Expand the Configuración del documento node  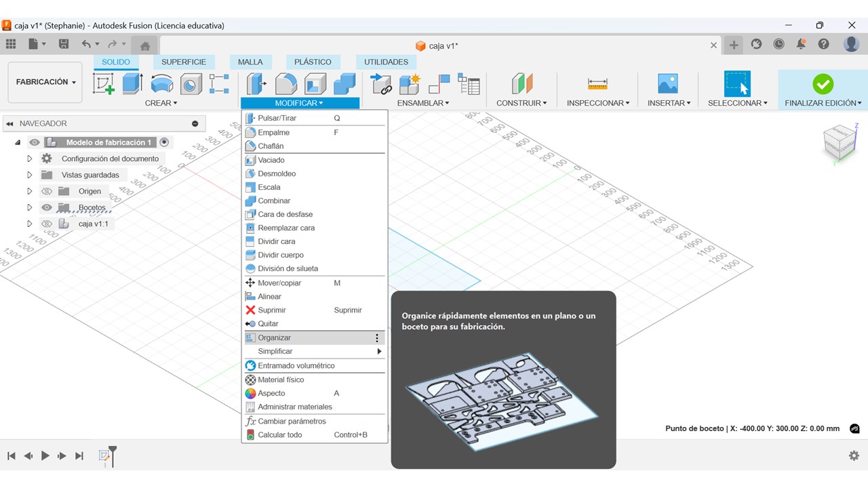click(29, 159)
